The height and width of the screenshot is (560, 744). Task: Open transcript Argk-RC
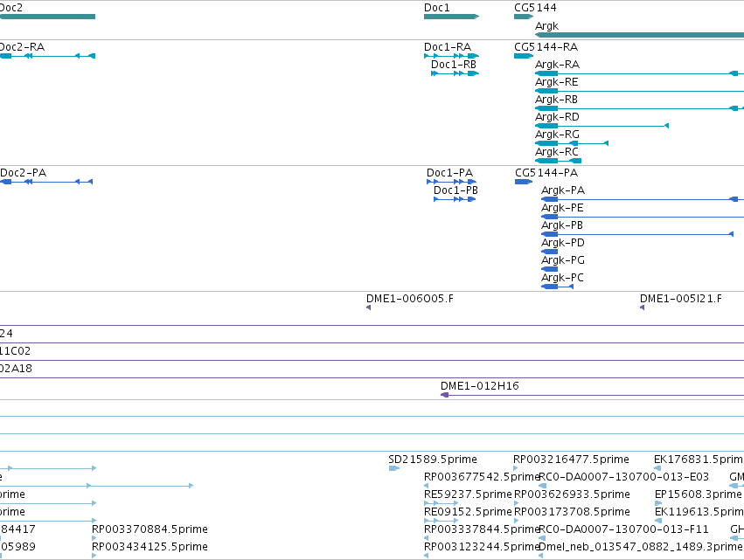coord(558,161)
